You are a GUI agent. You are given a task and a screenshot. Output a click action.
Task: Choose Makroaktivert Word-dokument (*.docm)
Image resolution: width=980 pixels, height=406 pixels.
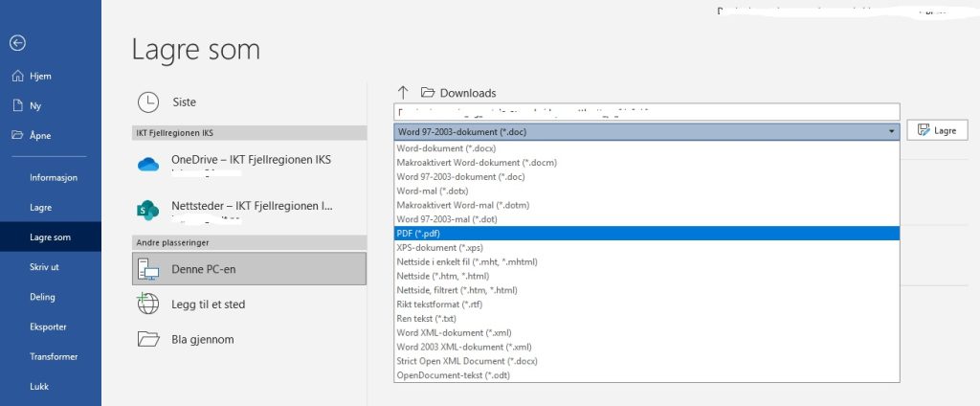coord(647,163)
